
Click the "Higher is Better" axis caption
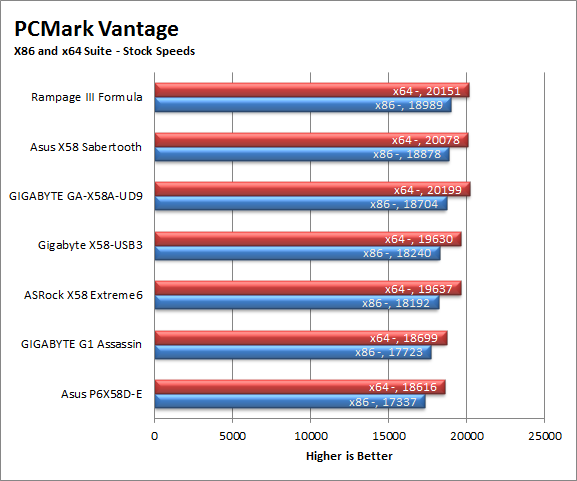[349, 456]
